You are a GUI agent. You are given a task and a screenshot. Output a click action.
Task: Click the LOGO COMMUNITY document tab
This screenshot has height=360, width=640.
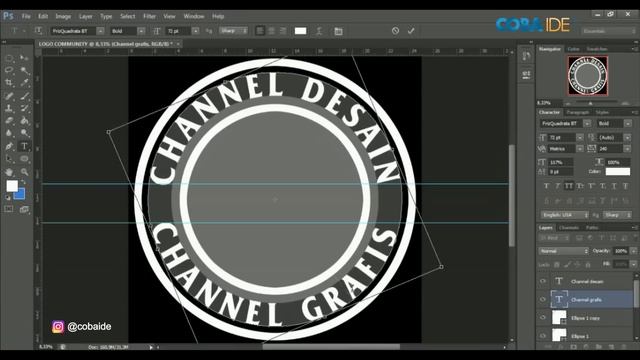(x=106, y=44)
